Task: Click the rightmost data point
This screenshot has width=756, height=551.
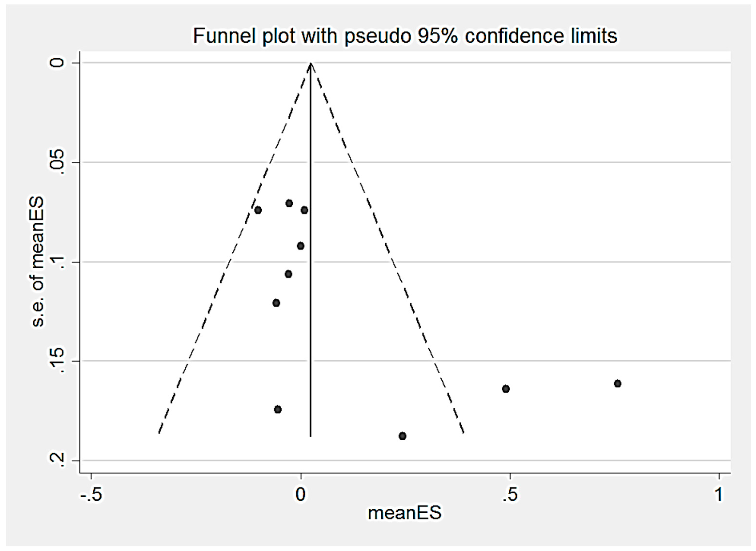Action: [x=618, y=384]
